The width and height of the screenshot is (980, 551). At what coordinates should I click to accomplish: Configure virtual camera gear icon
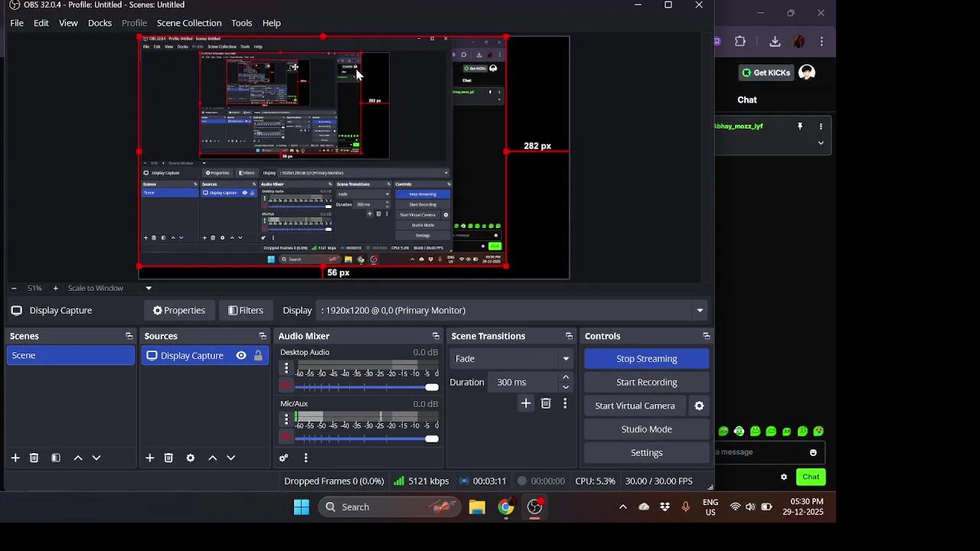699,406
